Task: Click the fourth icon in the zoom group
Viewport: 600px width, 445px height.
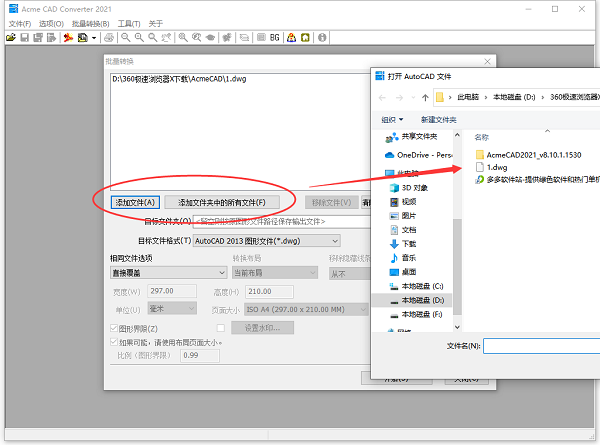Action: (166, 37)
